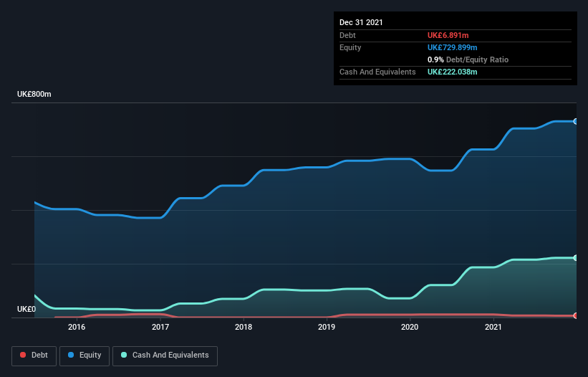588x377 pixels.
Task: Click the 2017 x-axis label
Action: (160, 327)
